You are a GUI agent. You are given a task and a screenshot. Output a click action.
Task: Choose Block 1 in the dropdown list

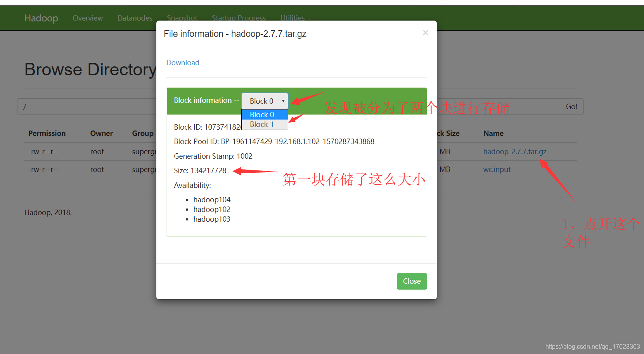click(265, 124)
